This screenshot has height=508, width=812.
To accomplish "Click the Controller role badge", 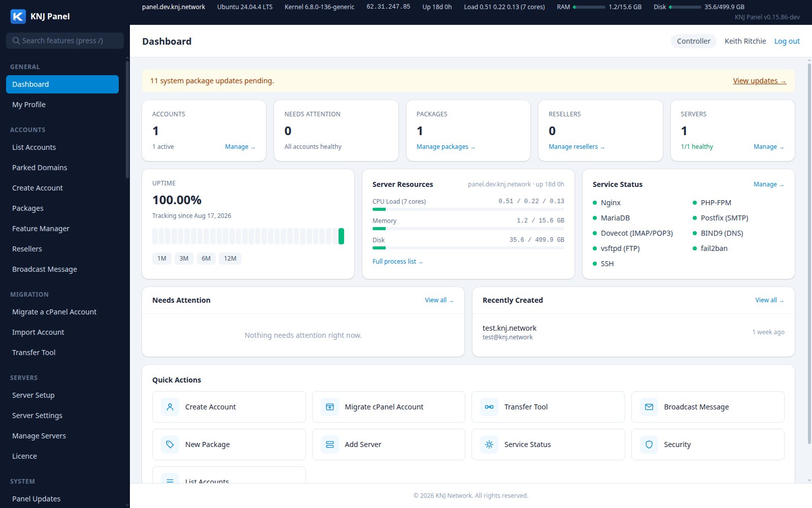I will click(693, 41).
